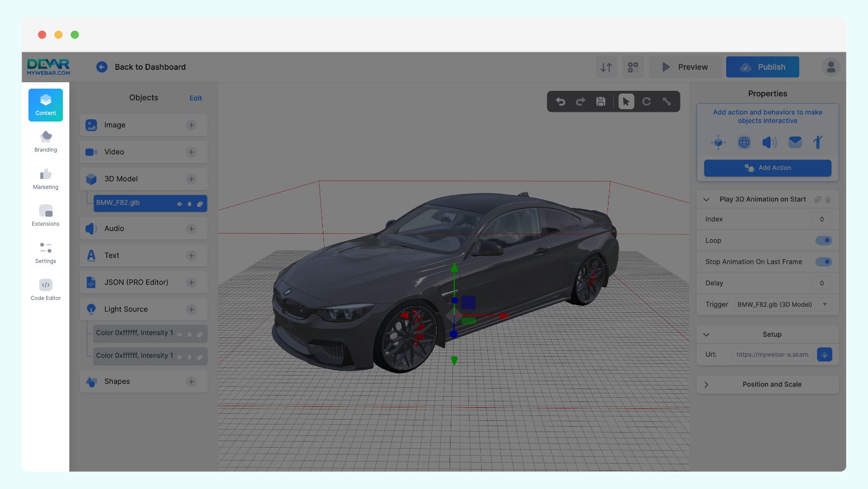The width and height of the screenshot is (868, 489).
Task: Click the redo arrow in viewport toolbar
Action: pos(581,102)
